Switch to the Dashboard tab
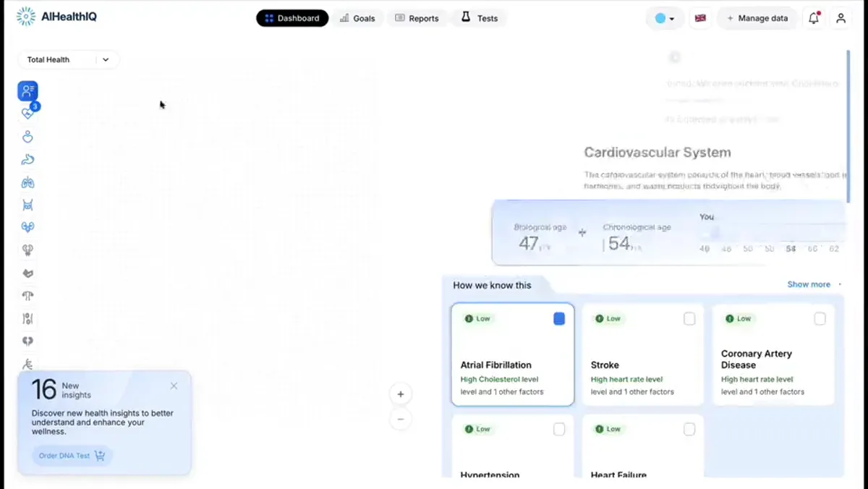The width and height of the screenshot is (868, 489). 292,18
